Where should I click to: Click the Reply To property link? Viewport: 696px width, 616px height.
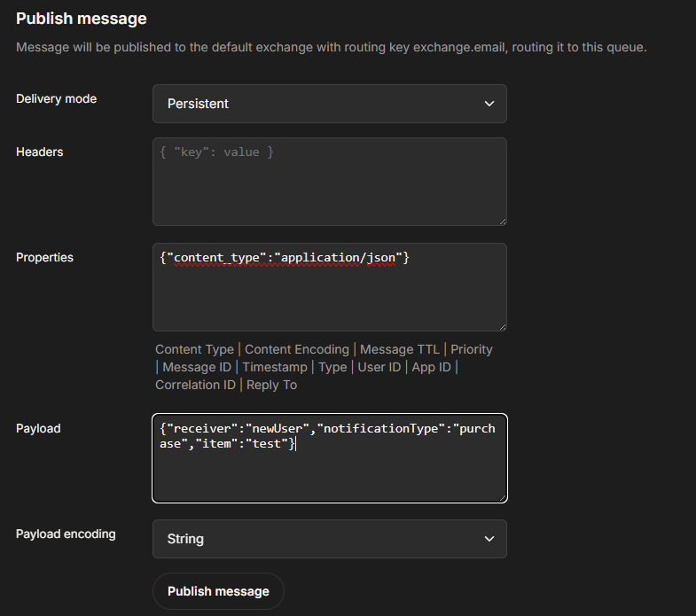[x=271, y=385]
